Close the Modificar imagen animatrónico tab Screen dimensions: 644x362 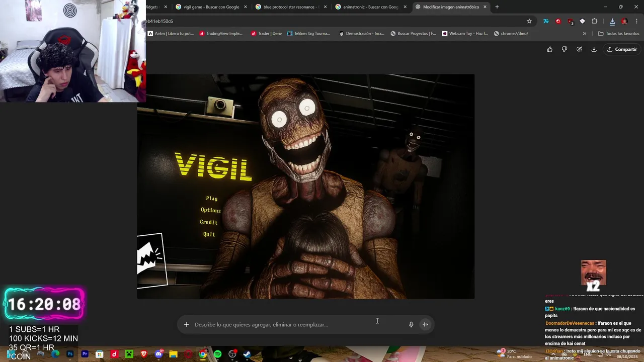tap(485, 7)
